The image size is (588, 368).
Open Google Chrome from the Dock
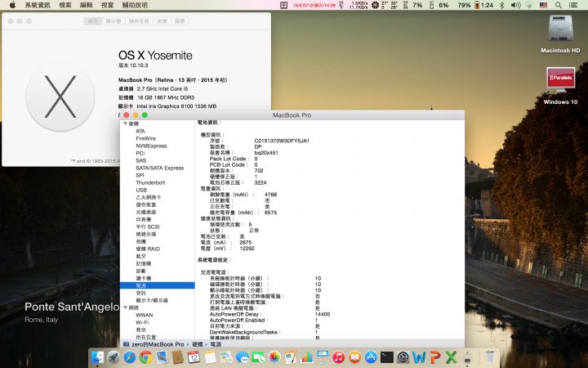(x=145, y=357)
